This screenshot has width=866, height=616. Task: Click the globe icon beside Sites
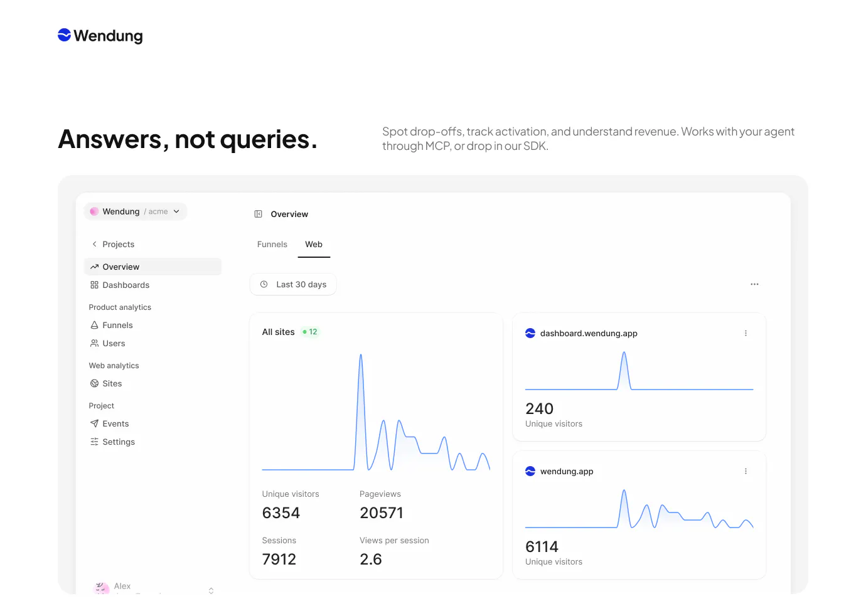point(94,383)
